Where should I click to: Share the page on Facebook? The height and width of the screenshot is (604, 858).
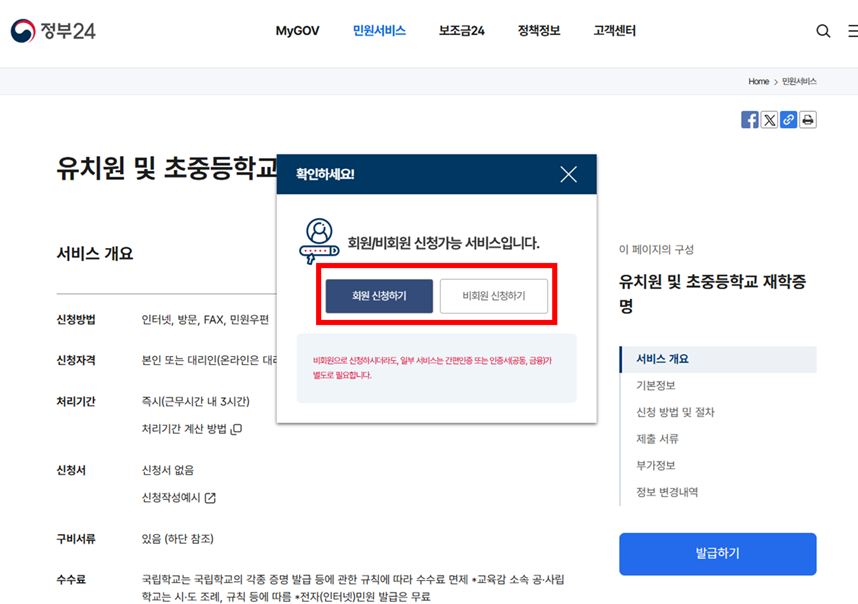tap(750, 119)
